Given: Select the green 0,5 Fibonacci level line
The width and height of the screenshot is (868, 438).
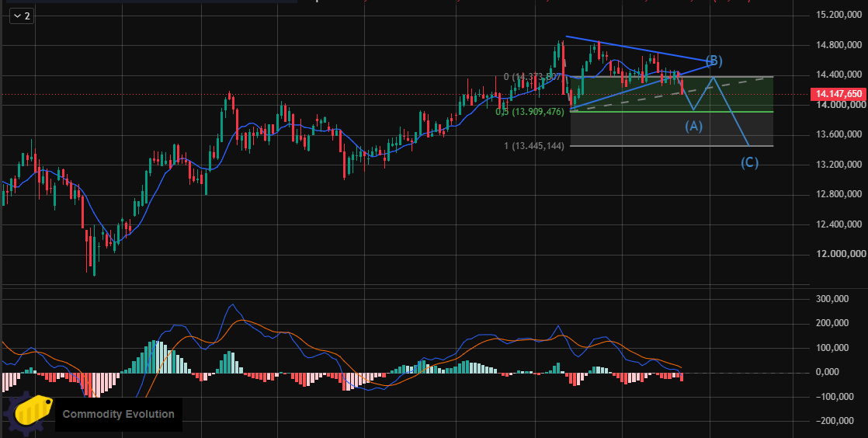Looking at the screenshot, I should pos(672,112).
